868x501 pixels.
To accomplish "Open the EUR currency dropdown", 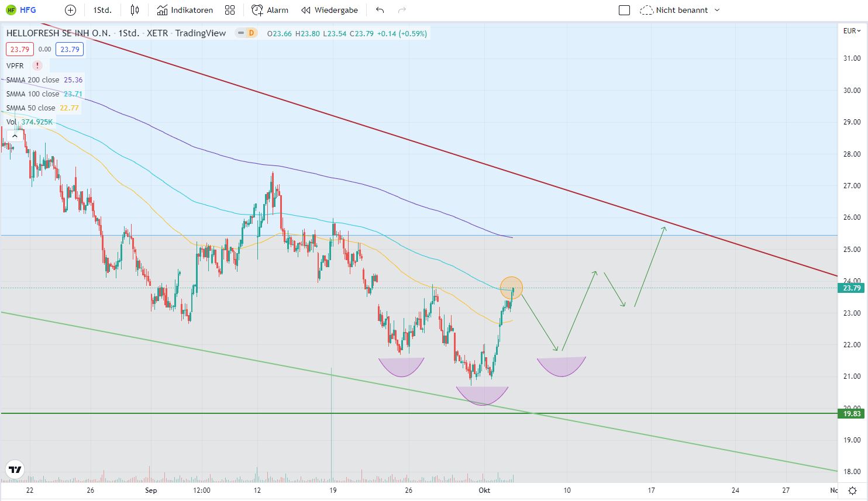I will click(852, 30).
